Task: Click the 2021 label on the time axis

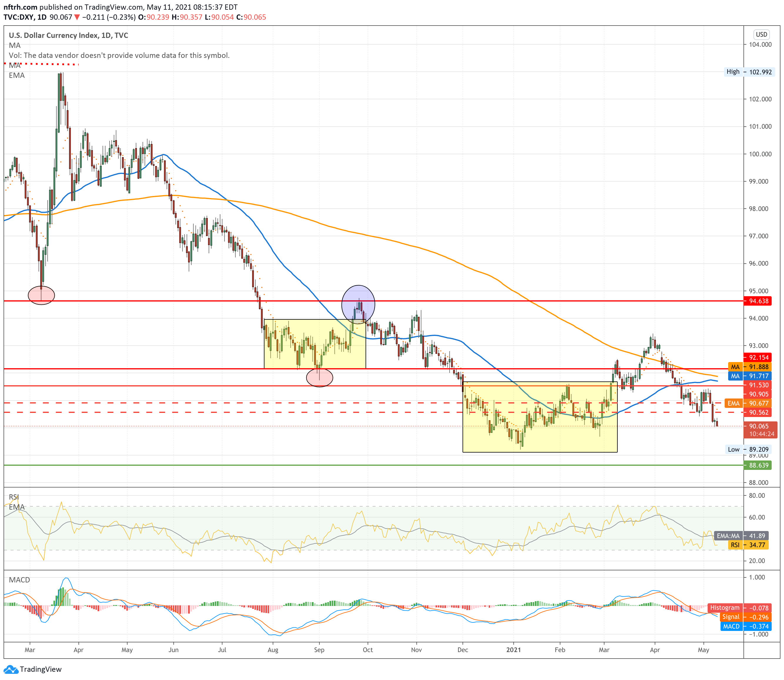Action: [x=514, y=650]
